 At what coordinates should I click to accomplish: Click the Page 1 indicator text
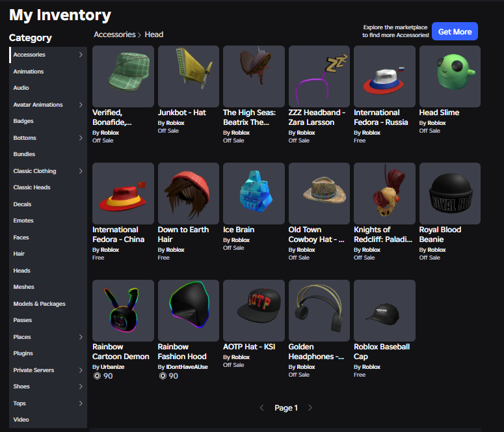pos(286,408)
